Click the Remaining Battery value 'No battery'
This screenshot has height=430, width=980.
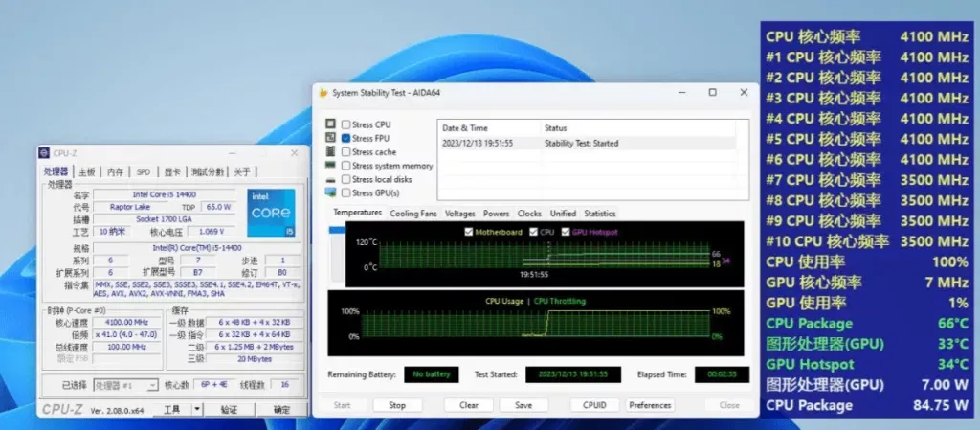click(x=432, y=374)
